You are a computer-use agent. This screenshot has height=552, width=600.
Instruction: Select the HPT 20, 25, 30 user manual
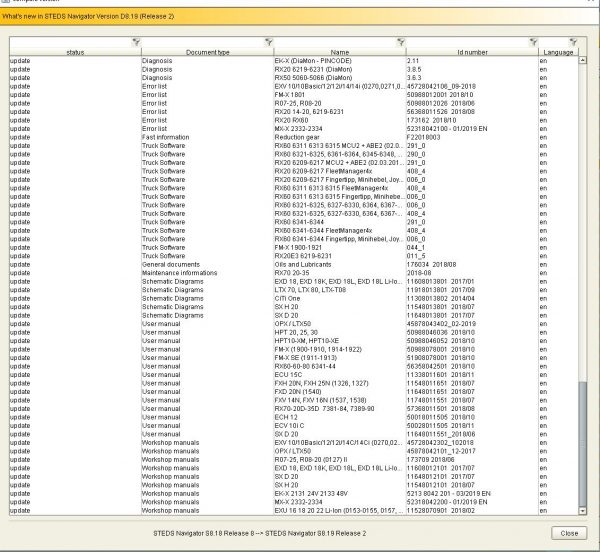pos(294,332)
